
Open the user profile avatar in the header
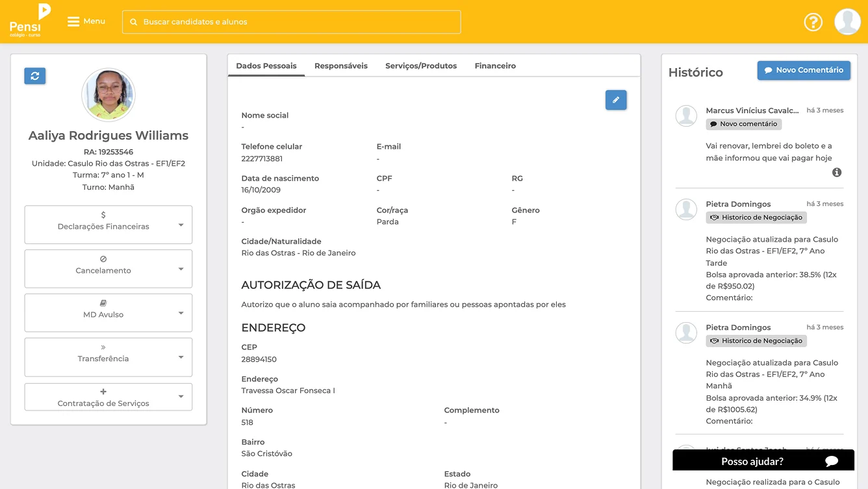847,21
